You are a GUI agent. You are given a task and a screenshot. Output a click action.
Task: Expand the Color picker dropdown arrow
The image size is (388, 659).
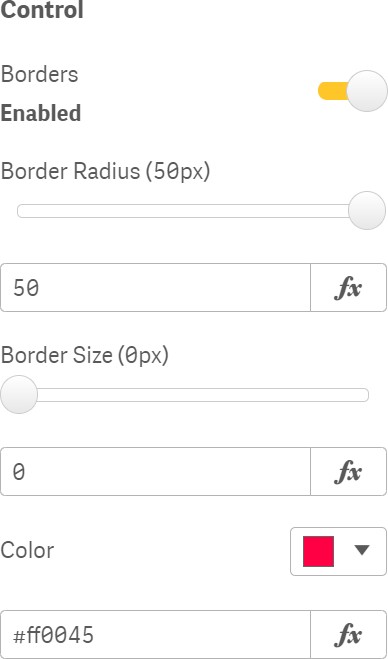pos(362,550)
